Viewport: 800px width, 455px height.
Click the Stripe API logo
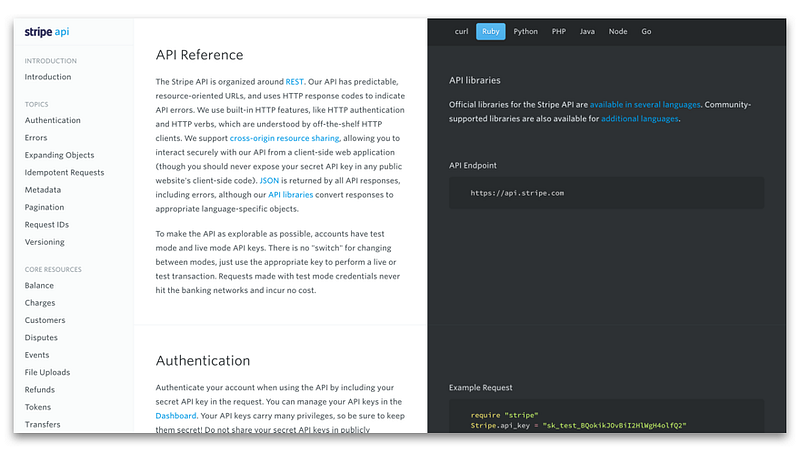click(x=47, y=32)
